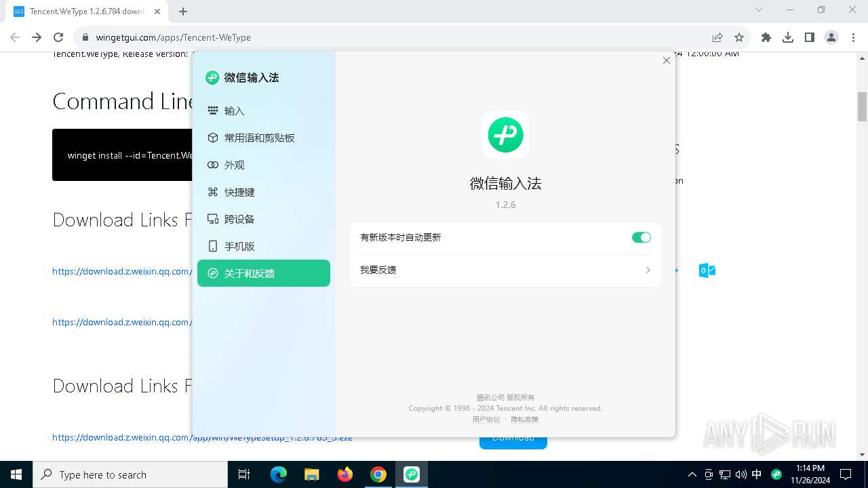Open the 输入 settings section
This screenshot has width=868, height=488.
point(263,110)
